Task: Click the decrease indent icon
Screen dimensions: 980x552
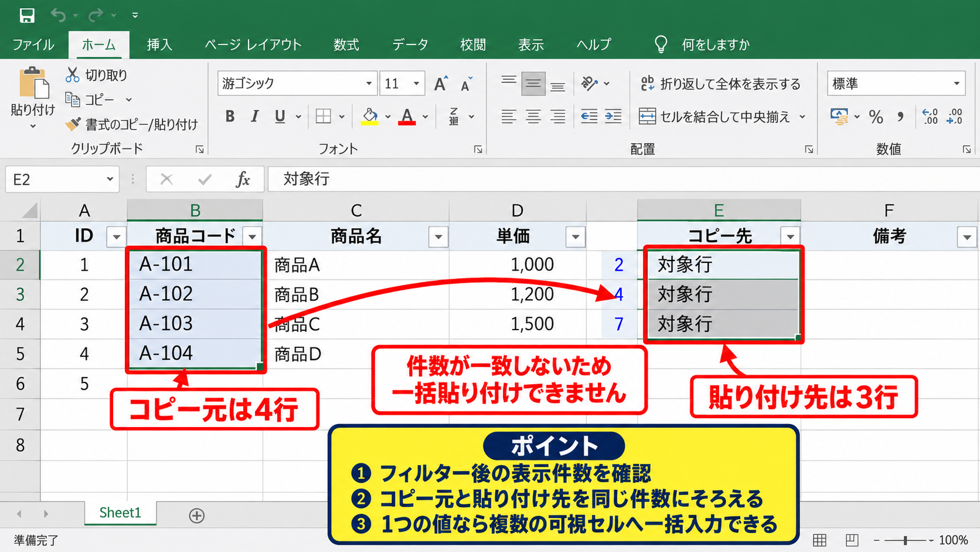Action: coord(589,116)
